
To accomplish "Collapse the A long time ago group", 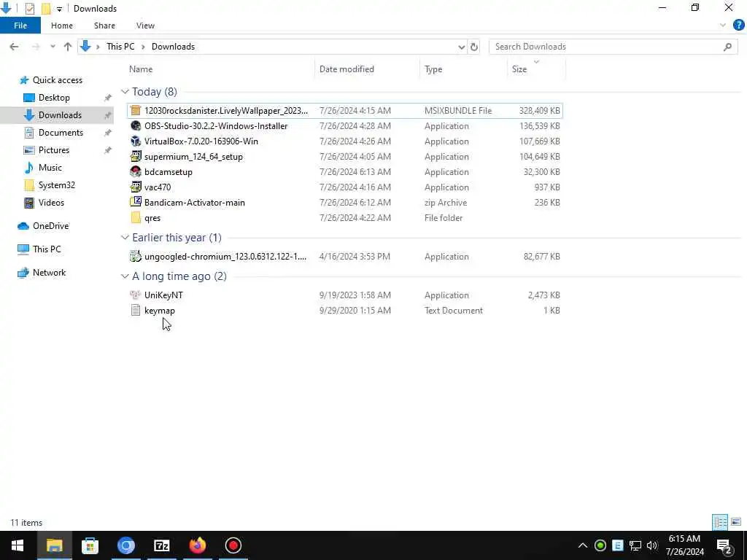I will click(125, 276).
